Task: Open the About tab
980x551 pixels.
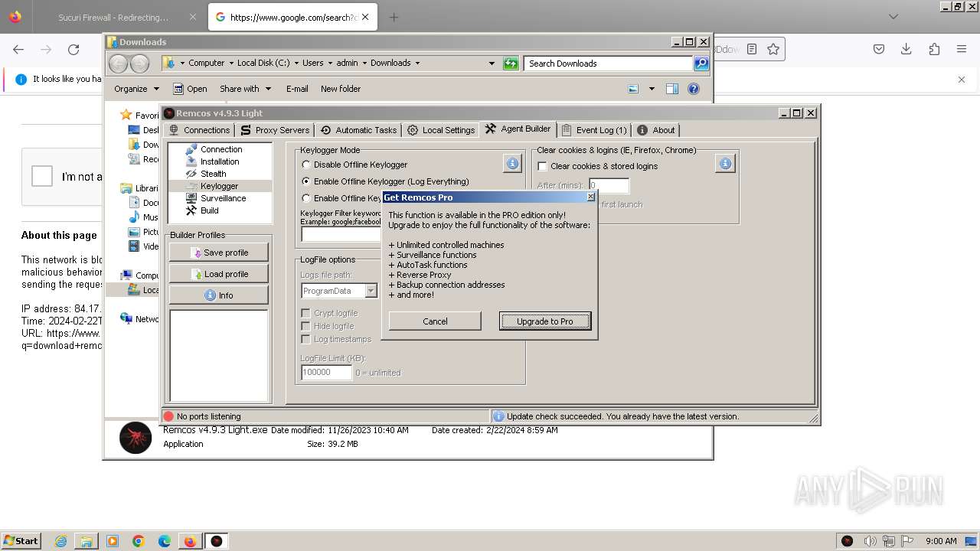Action: tap(656, 130)
